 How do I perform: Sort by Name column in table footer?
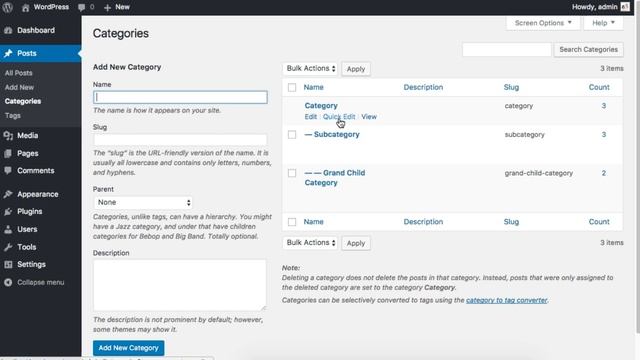tap(313, 222)
